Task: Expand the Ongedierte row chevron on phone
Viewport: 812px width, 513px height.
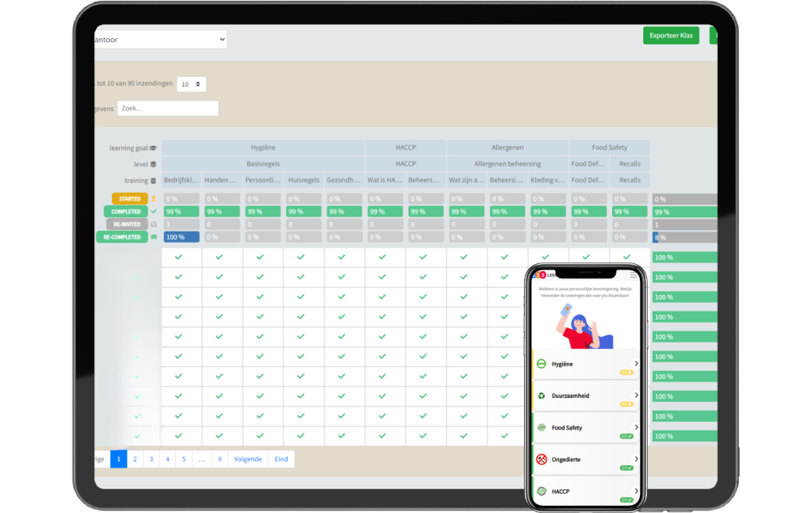Action: click(x=637, y=458)
